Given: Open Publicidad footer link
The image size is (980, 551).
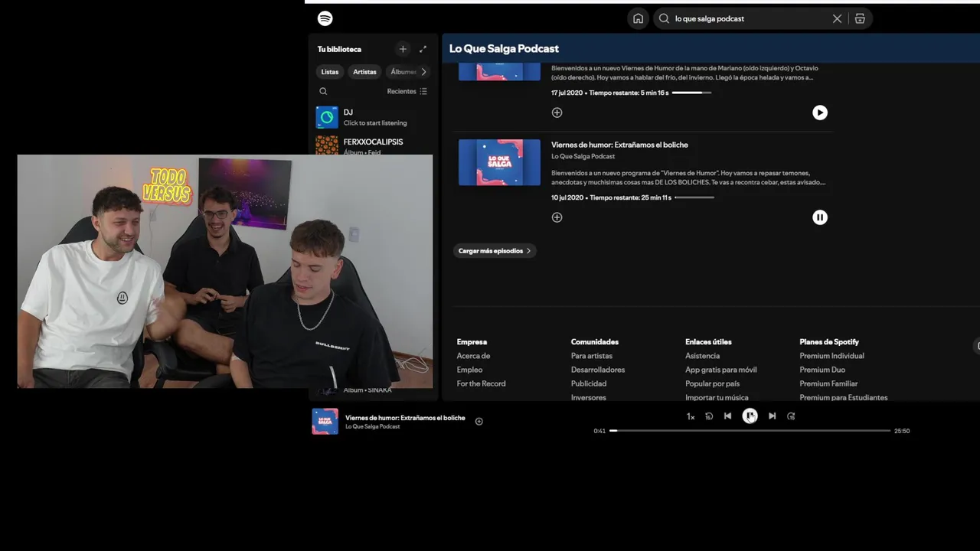Looking at the screenshot, I should (x=589, y=383).
